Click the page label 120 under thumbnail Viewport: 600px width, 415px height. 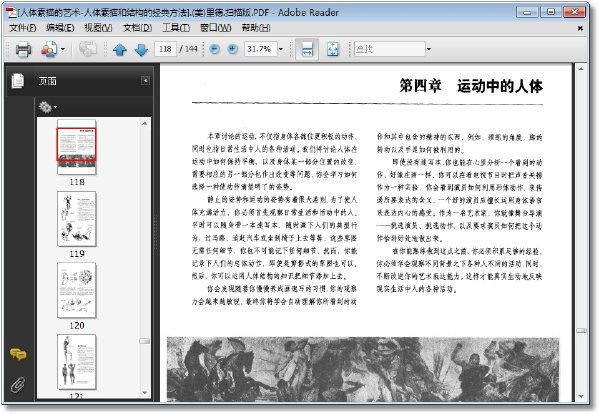(77, 325)
